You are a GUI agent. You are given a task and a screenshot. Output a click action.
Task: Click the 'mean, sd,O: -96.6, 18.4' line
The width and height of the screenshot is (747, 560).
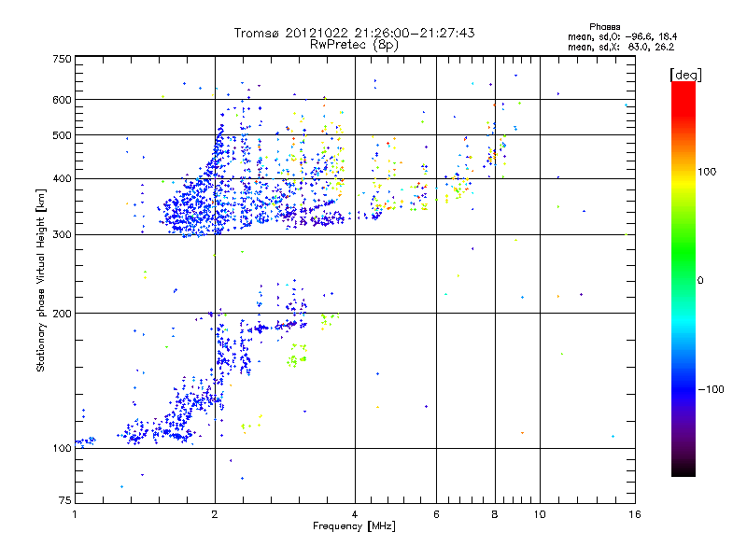[622, 36]
